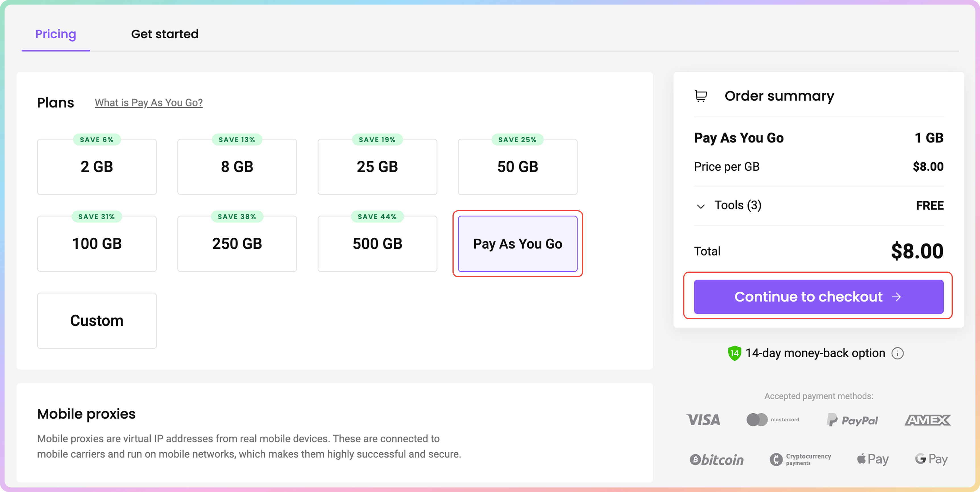Select the 2 GB plan
The height and width of the screenshot is (492, 980).
(x=97, y=167)
